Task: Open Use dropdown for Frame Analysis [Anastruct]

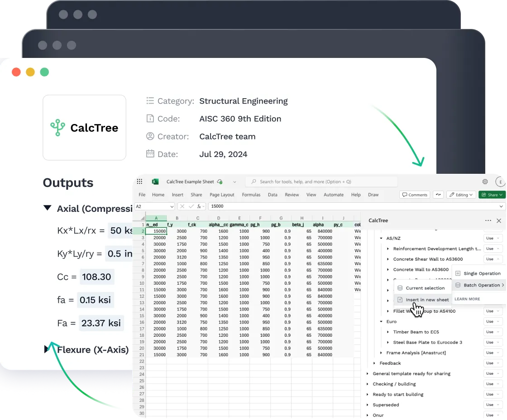Action: (x=493, y=353)
